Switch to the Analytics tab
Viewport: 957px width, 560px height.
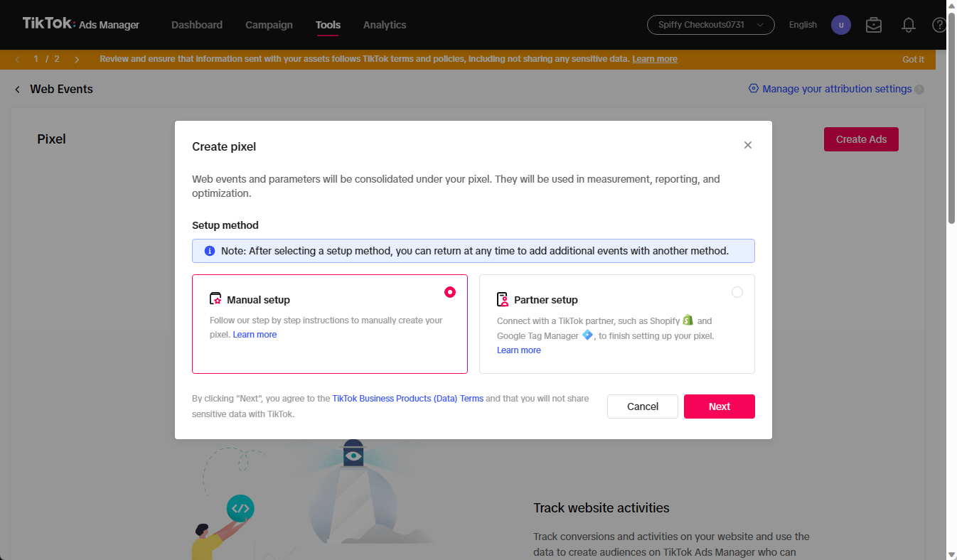pos(385,25)
